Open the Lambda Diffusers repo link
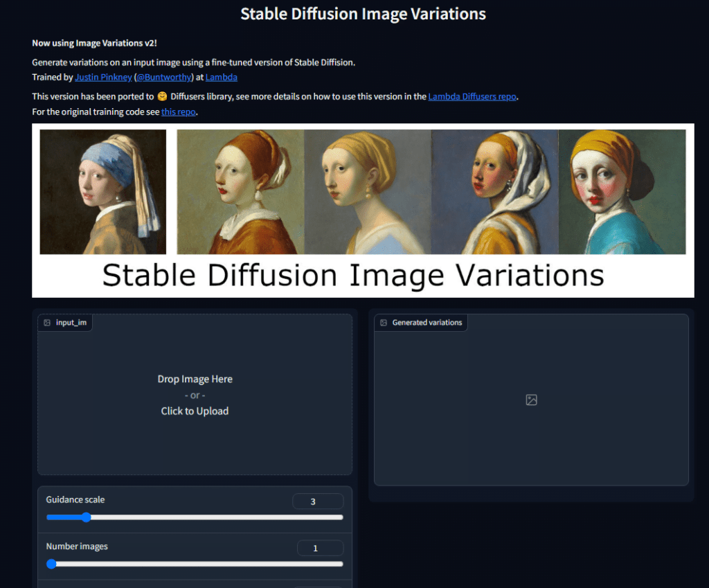The height and width of the screenshot is (588, 709). click(472, 97)
